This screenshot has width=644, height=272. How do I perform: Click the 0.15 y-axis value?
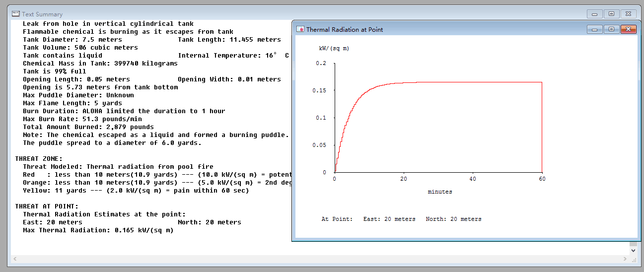coord(319,90)
